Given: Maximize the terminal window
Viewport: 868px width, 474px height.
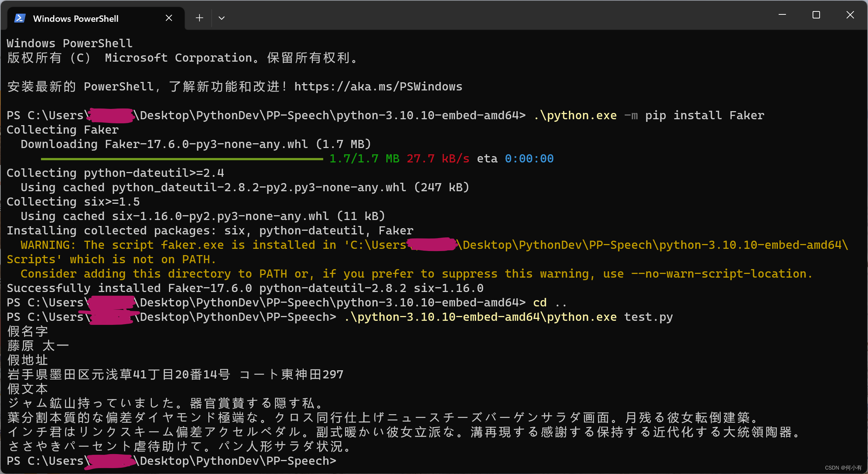Looking at the screenshot, I should pos(816,15).
